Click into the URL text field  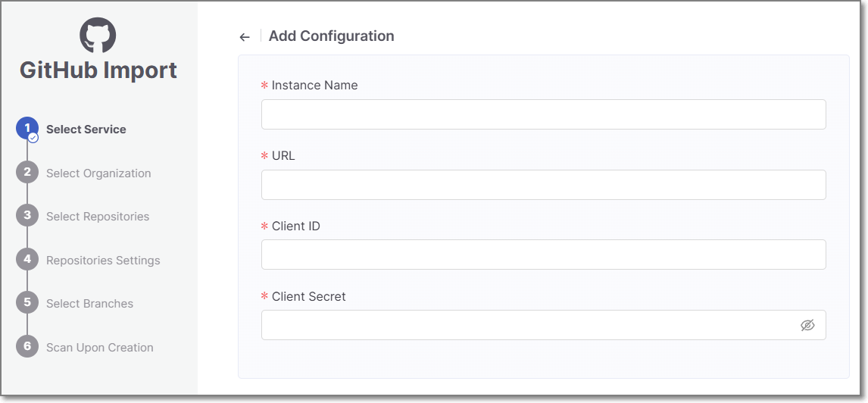click(x=543, y=185)
